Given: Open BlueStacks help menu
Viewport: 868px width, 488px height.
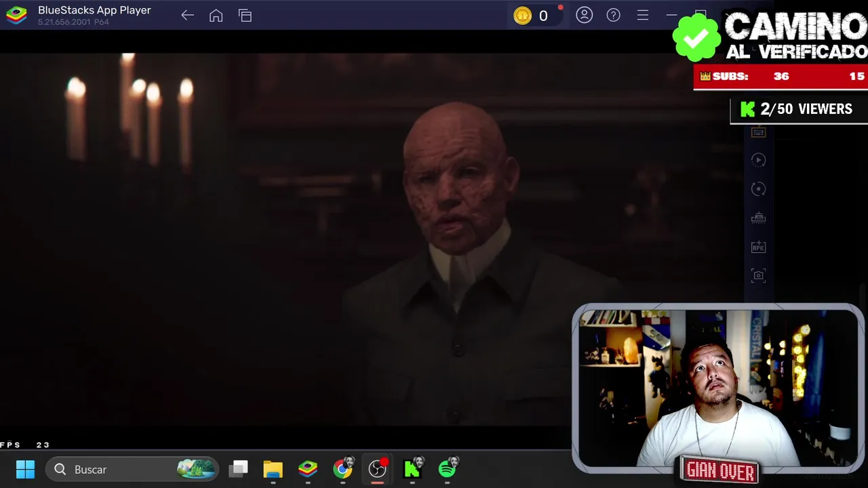Looking at the screenshot, I should pos(613,15).
